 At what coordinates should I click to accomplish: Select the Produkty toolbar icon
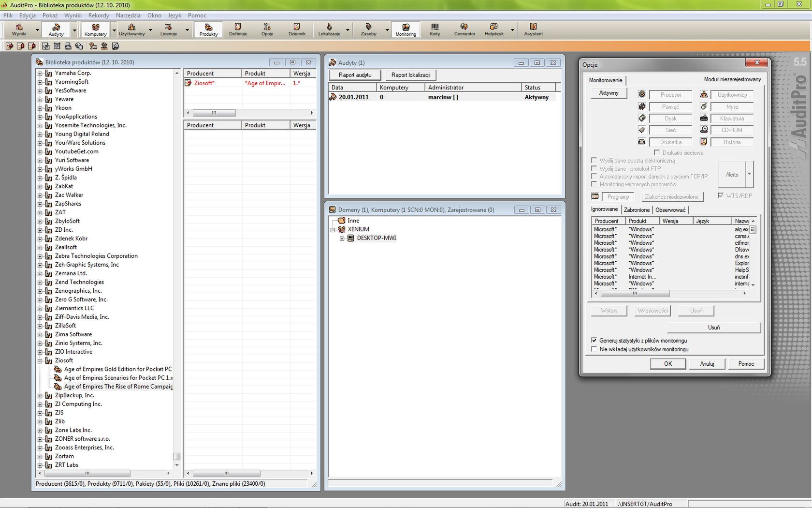tap(208, 30)
